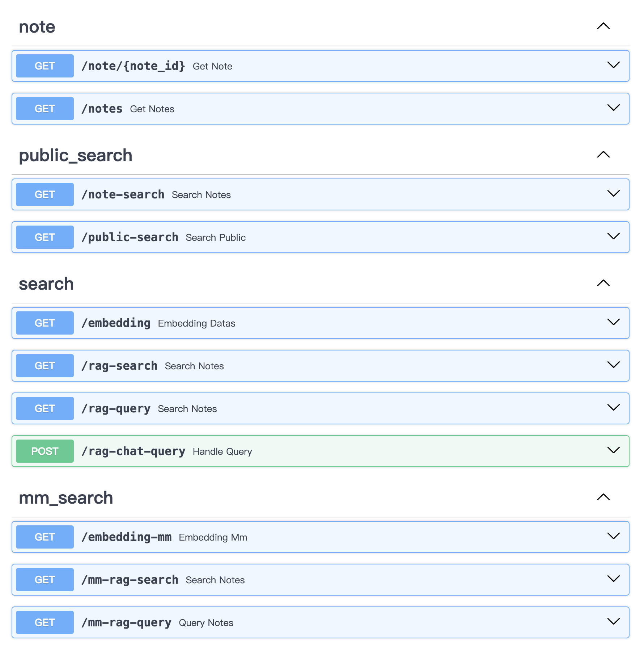Collapse the mm_search section chevron

click(x=603, y=497)
